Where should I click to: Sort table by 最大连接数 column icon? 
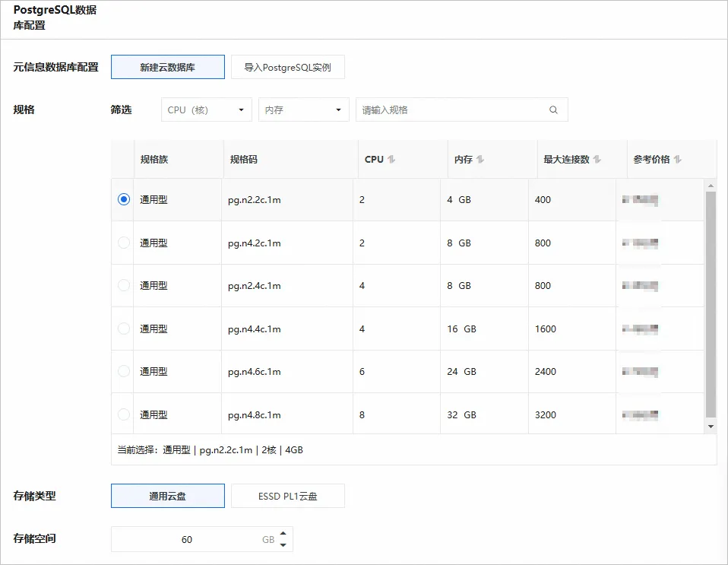597,160
